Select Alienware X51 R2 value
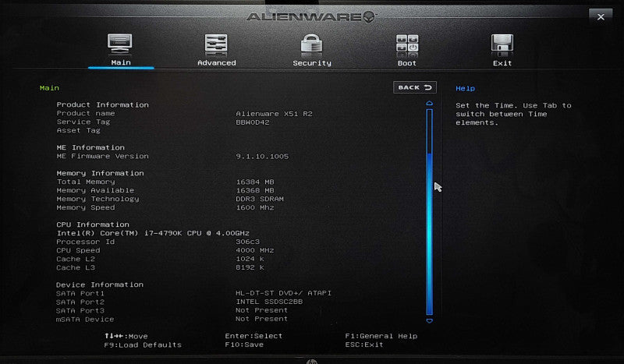The height and width of the screenshot is (364, 624). point(275,114)
